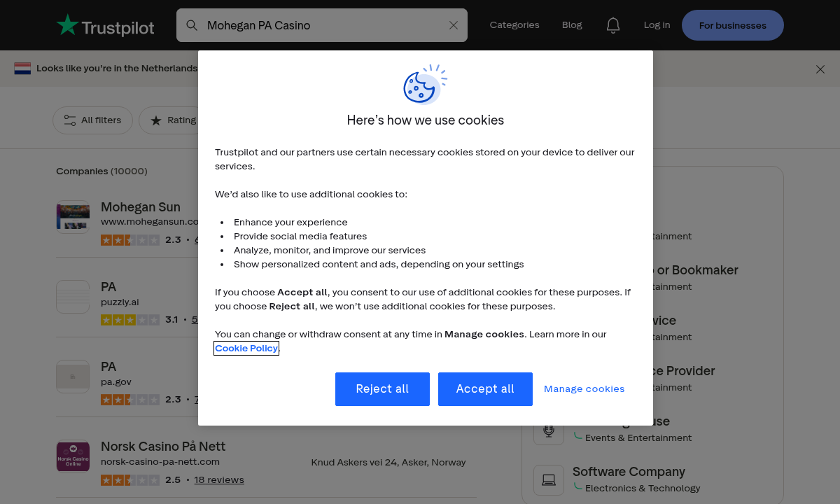Click the Software Company laptop icon
The image size is (840, 504).
tap(549, 480)
